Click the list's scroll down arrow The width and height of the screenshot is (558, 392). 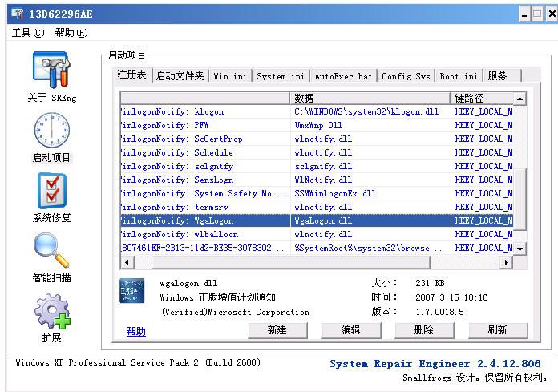pyautogui.click(x=520, y=249)
